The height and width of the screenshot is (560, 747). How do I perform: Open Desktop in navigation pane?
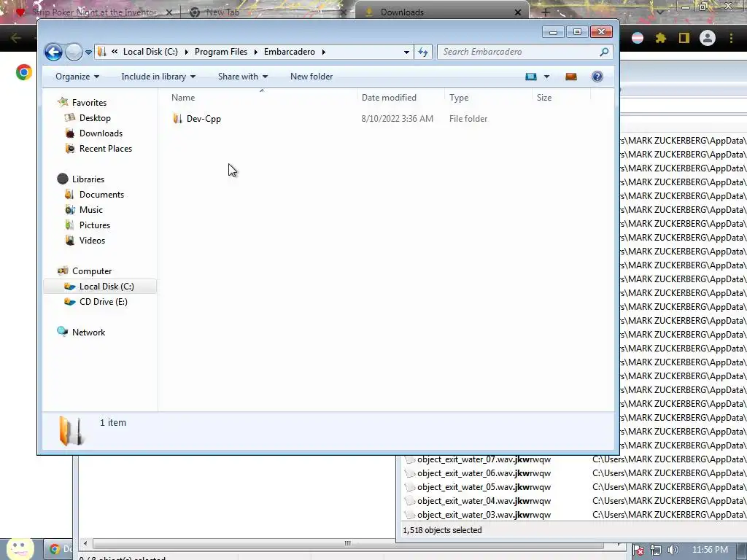95,118
